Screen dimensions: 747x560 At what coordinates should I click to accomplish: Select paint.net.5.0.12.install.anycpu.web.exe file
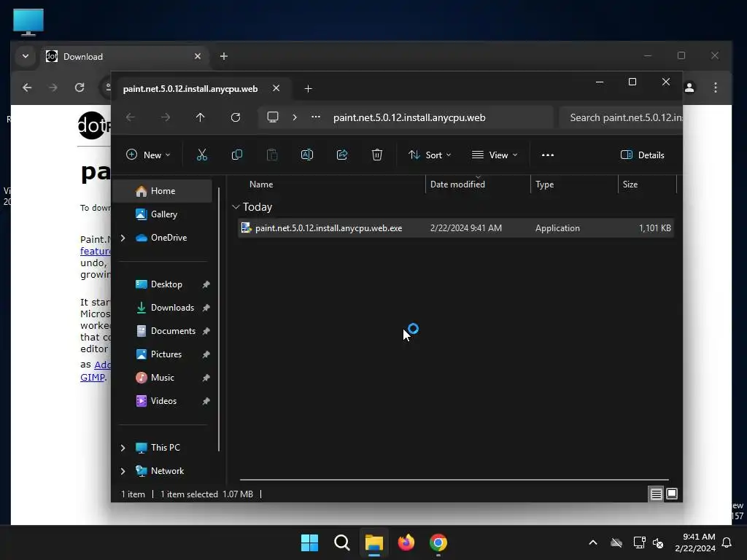pyautogui.click(x=455, y=228)
